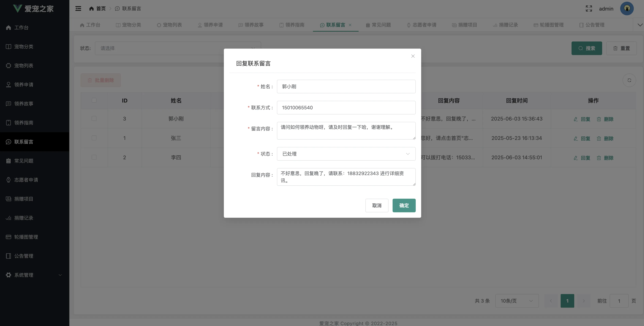Open 志愿者申请 in the sidebar
This screenshot has width=644, height=326.
click(x=26, y=180)
